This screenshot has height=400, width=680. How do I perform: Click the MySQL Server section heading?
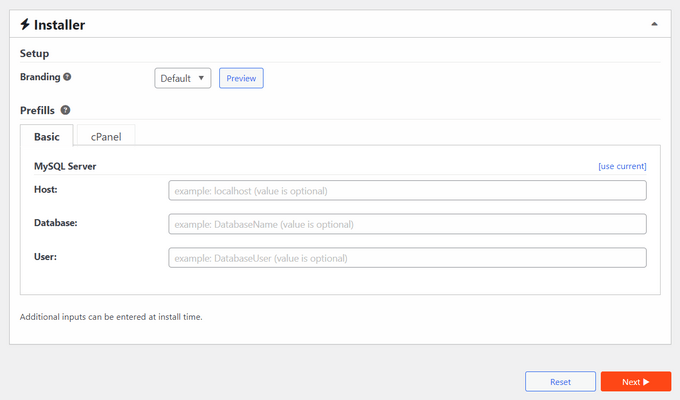point(65,166)
